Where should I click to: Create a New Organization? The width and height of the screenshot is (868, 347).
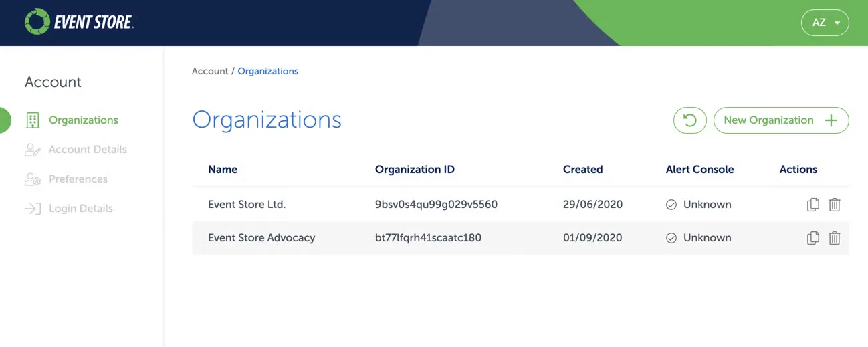[781, 120]
